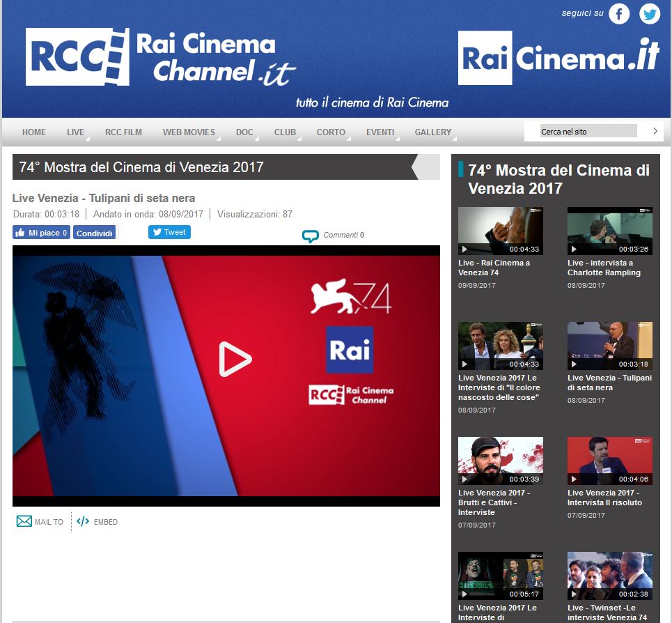
Task: Click the 09/09/2017 date in the sidebar
Action: [x=477, y=286]
